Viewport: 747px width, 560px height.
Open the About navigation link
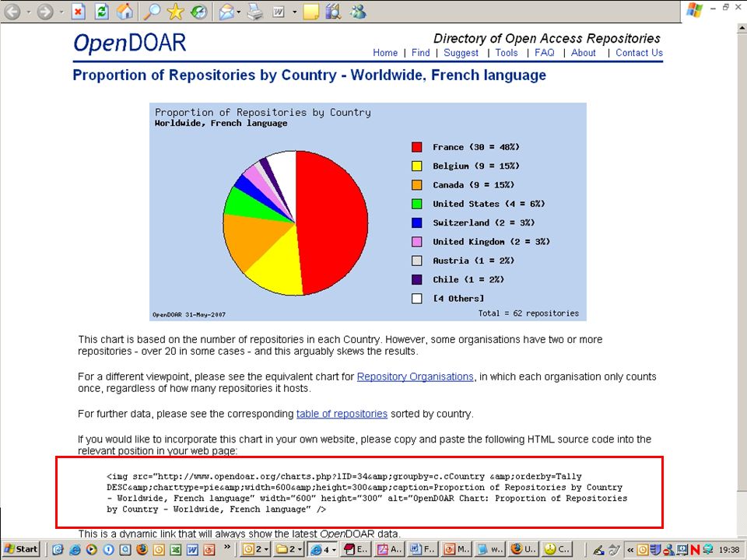(x=583, y=53)
